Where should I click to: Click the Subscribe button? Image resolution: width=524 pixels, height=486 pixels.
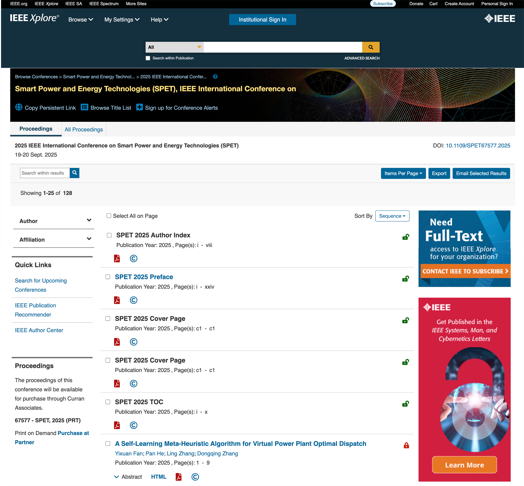(x=383, y=4)
